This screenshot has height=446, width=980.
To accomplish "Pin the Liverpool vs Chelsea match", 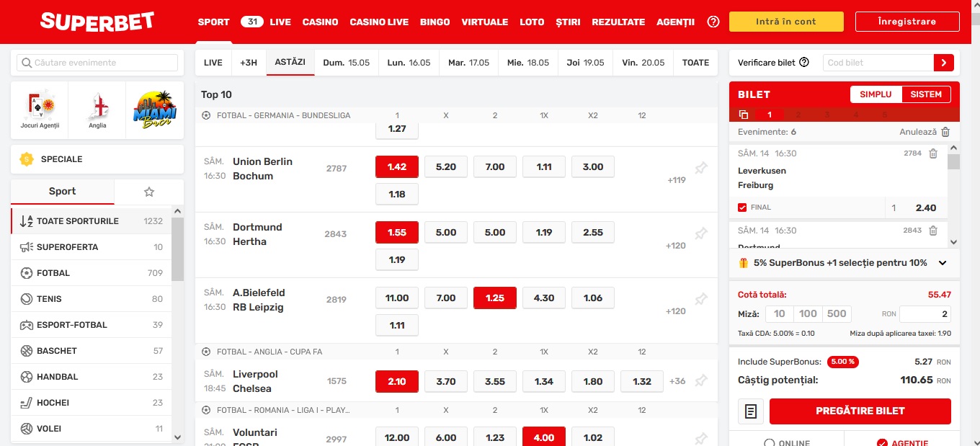I will (x=700, y=381).
